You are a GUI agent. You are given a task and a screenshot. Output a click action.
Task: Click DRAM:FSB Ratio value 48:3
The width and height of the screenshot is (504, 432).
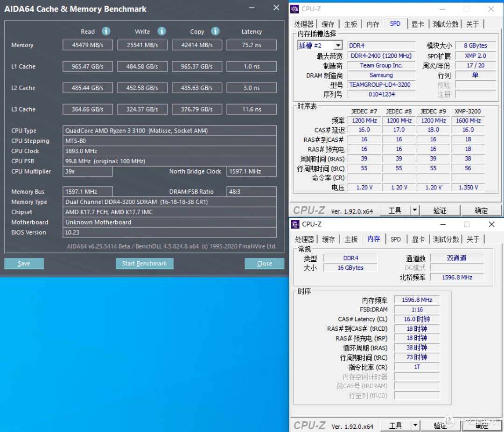pyautogui.click(x=252, y=192)
